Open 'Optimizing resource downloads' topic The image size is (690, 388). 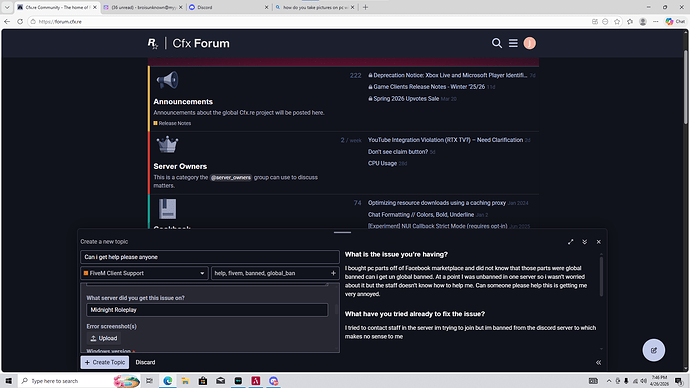click(x=437, y=203)
